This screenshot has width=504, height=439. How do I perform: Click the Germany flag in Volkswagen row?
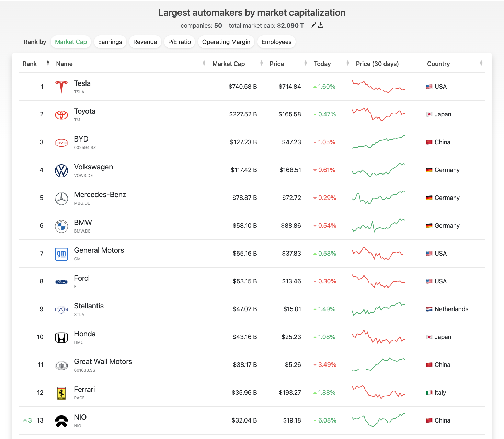pyautogui.click(x=429, y=170)
